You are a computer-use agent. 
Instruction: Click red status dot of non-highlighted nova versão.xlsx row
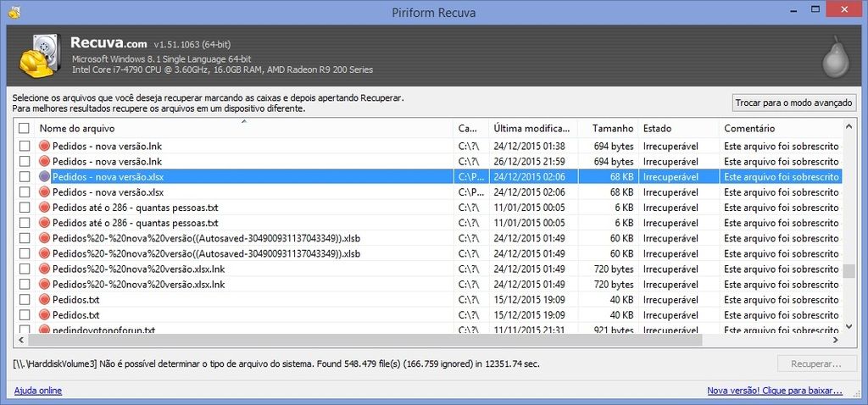pos(45,192)
